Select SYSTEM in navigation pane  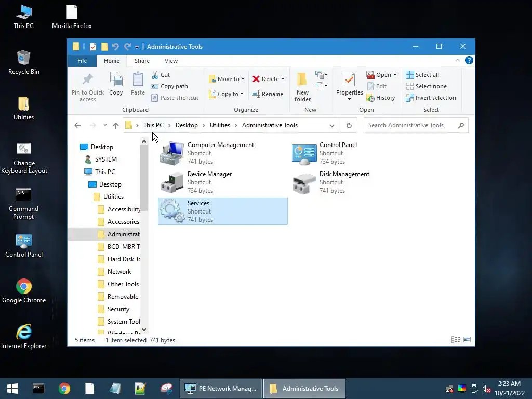pyautogui.click(x=101, y=159)
